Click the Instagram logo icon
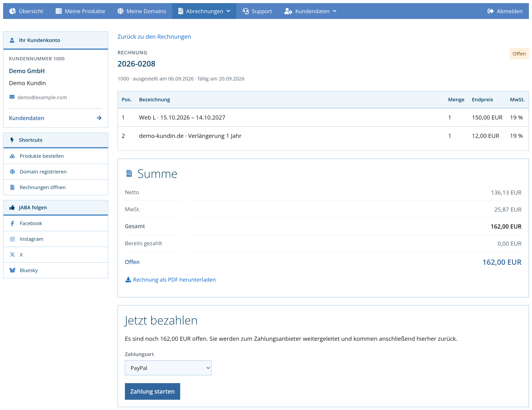 coord(12,239)
